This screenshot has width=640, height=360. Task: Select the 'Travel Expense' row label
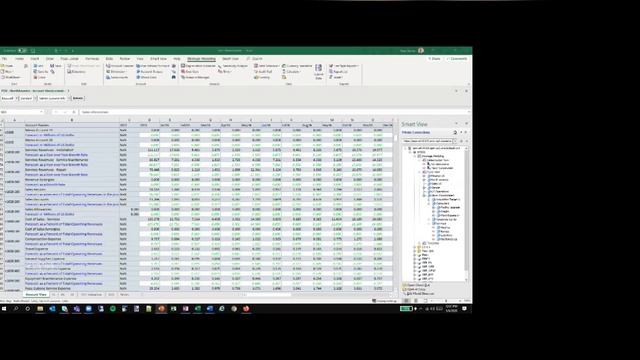[37, 249]
